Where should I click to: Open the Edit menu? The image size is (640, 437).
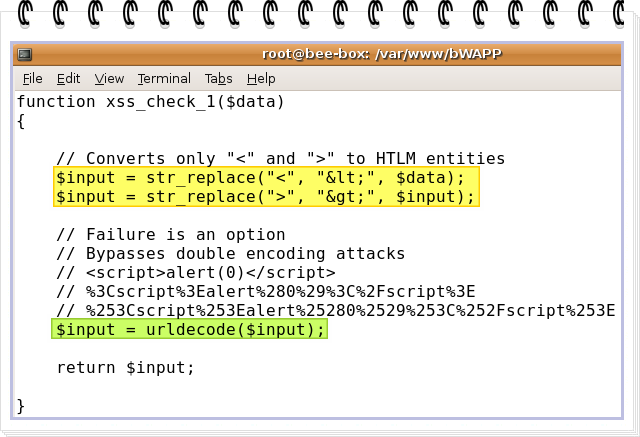69,78
